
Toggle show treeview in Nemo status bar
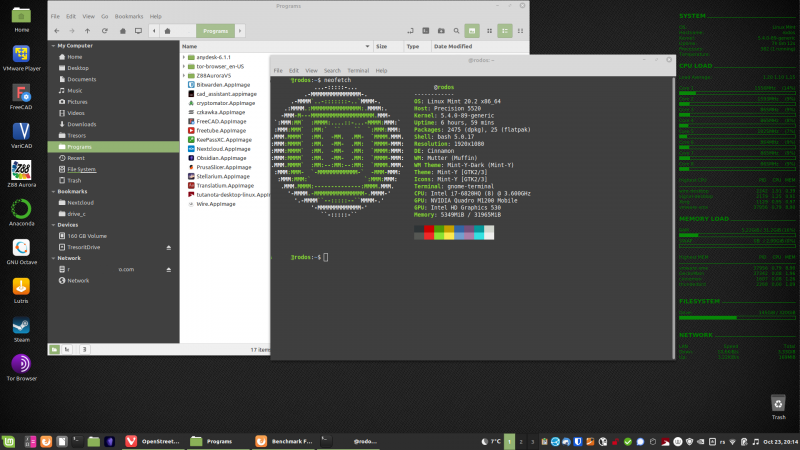67,349
